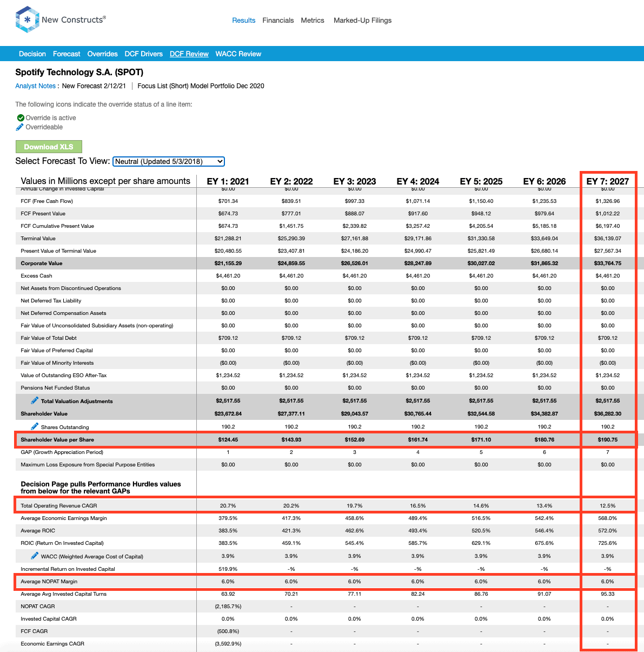Edit Shares Outstanding via pencil icon

[x=35, y=426]
